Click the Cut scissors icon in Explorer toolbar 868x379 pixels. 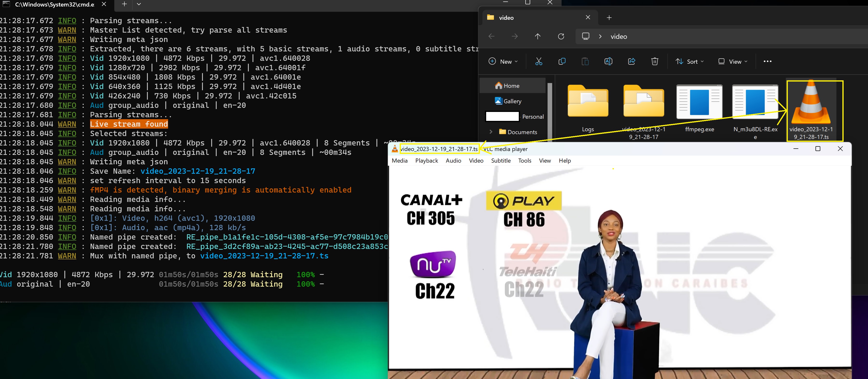(539, 61)
